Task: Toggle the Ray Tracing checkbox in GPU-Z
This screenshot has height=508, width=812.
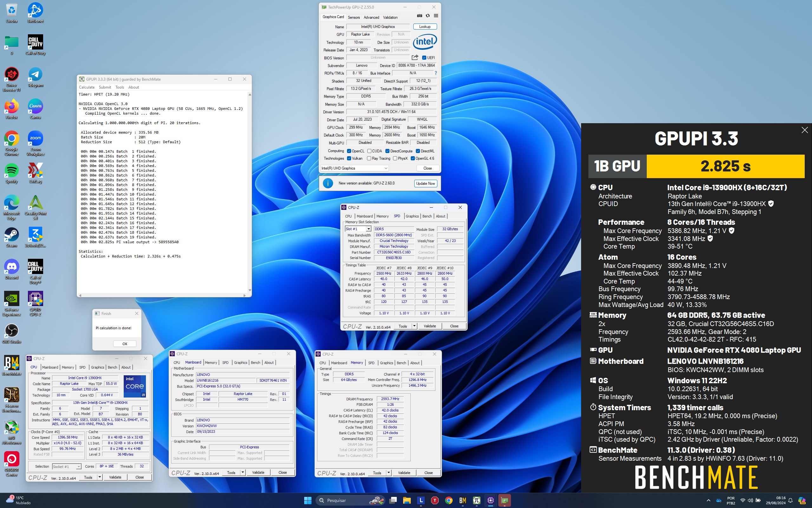Action: pyautogui.click(x=369, y=158)
